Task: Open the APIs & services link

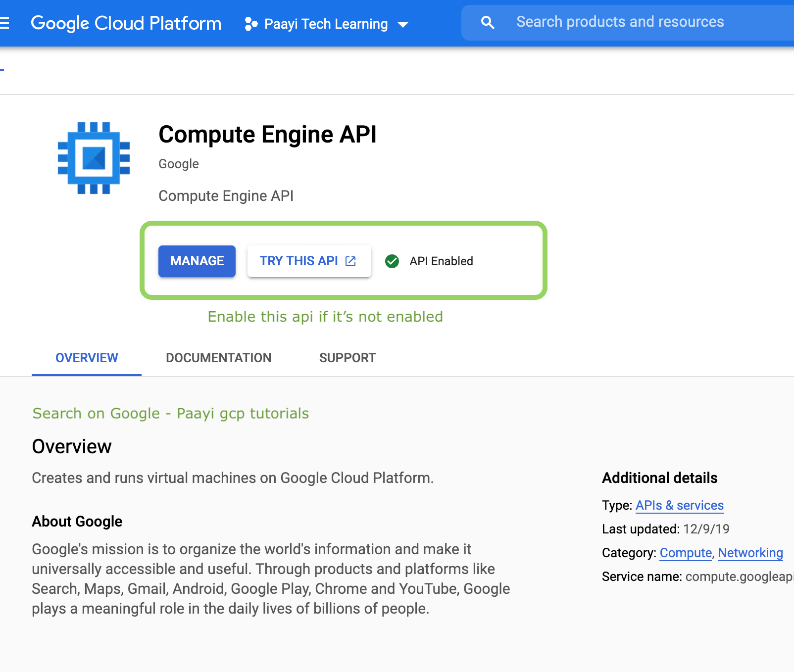Action: point(679,505)
